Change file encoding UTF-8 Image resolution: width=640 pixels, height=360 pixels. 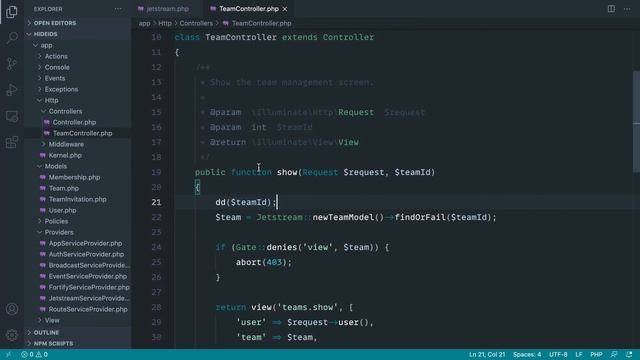(x=558, y=354)
